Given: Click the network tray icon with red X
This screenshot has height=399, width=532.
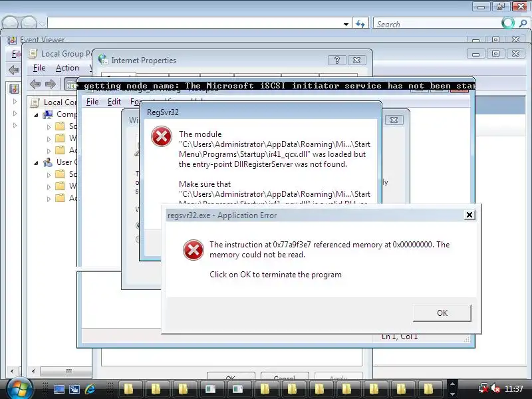Looking at the screenshot, I should [x=483, y=388].
